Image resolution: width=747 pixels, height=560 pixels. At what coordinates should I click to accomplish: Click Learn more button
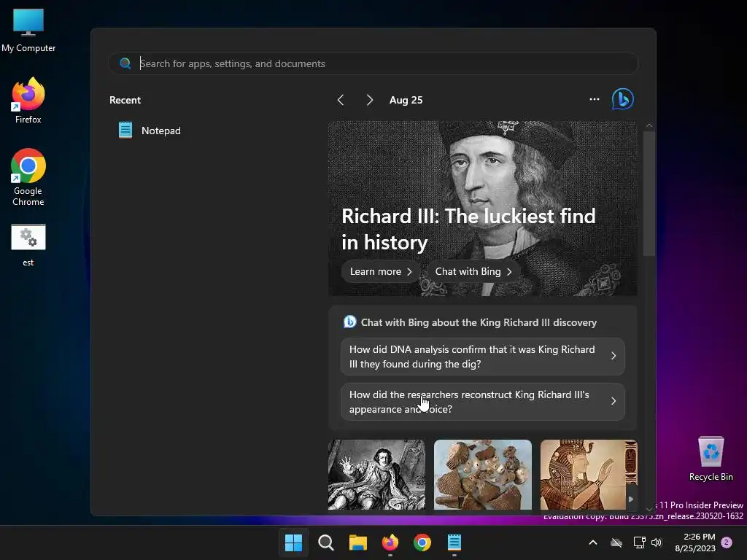(381, 271)
